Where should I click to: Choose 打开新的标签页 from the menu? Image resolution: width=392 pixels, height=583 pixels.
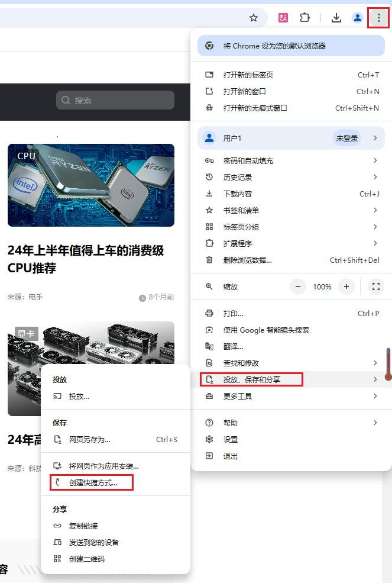pyautogui.click(x=291, y=75)
